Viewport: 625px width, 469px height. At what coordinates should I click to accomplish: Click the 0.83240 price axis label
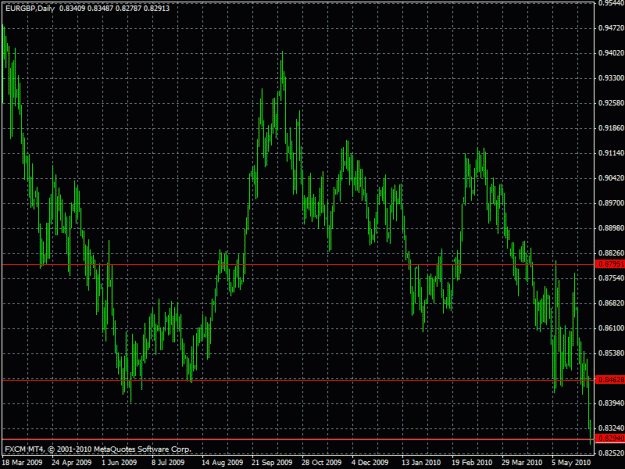click(x=611, y=428)
